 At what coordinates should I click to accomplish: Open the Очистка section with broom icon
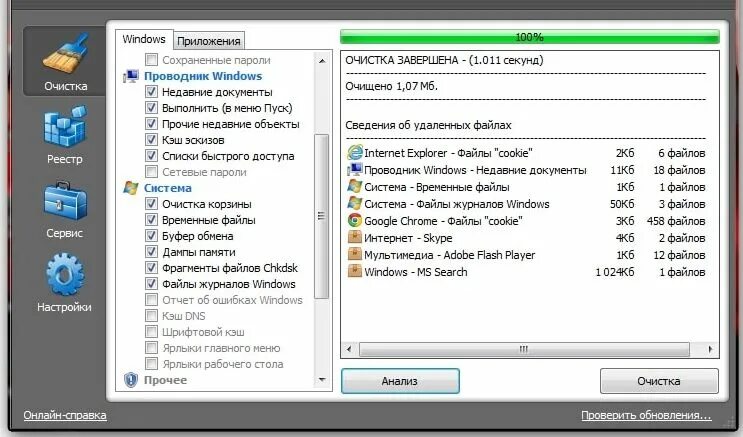click(x=65, y=62)
